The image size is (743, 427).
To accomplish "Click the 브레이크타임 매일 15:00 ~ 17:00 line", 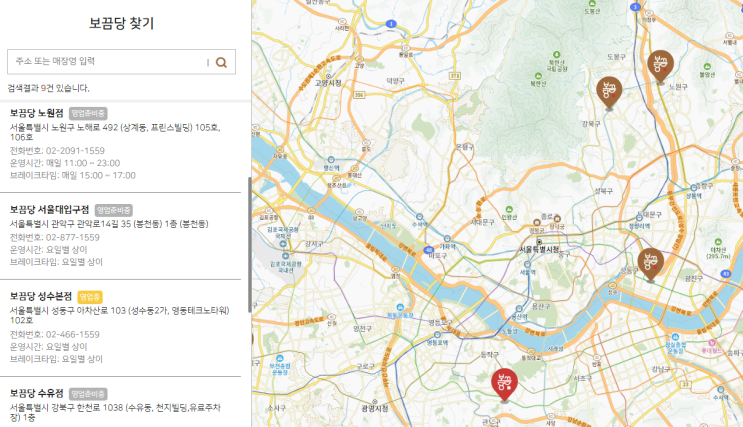I will coord(72,175).
